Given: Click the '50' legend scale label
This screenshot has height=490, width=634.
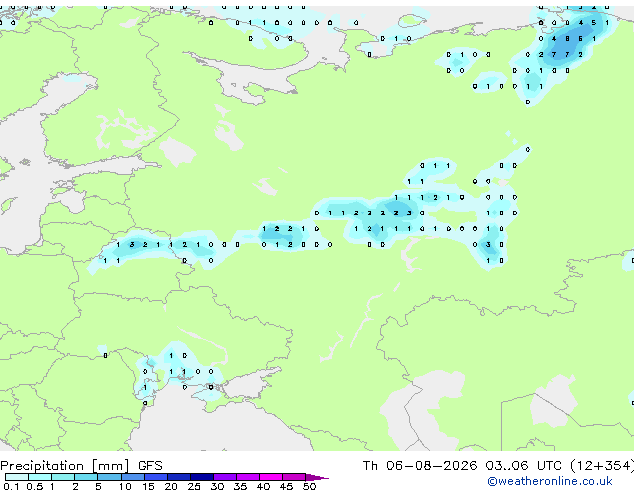Looking at the screenshot, I should 310,486.
